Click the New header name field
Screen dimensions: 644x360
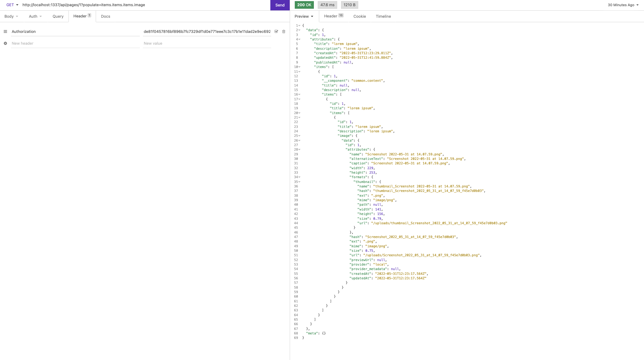coord(75,43)
